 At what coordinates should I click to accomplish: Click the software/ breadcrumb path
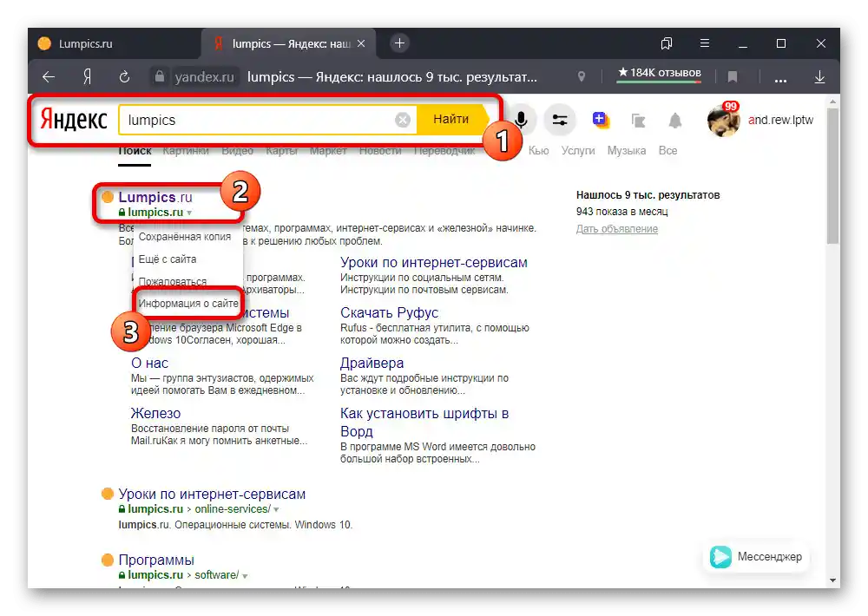tap(216, 575)
